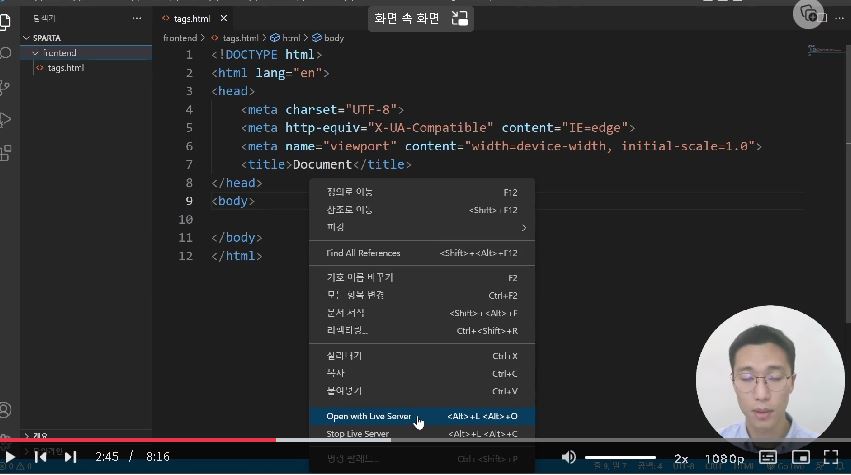The width and height of the screenshot is (851, 475).
Task: Click the frontend breadcrumb segment
Action: 180,38
